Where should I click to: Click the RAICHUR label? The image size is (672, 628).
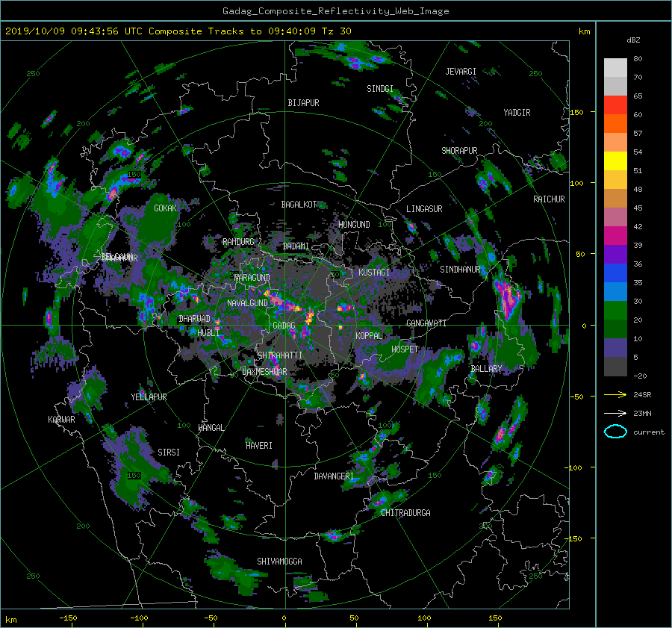(x=549, y=199)
